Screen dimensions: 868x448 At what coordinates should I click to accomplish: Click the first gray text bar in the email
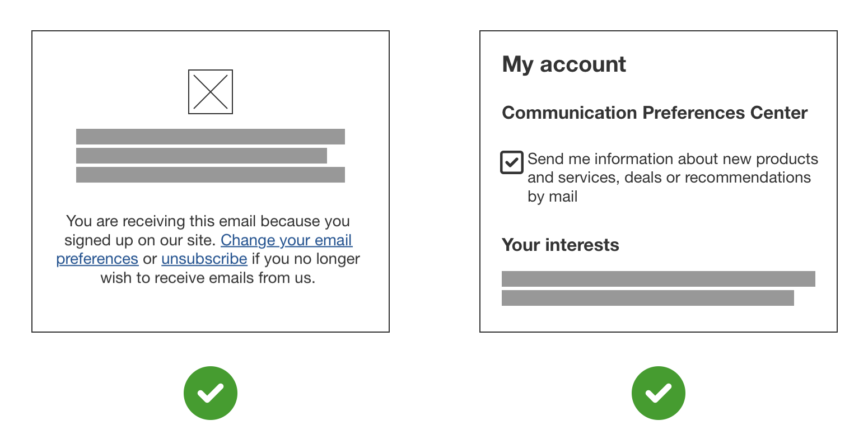click(x=210, y=137)
